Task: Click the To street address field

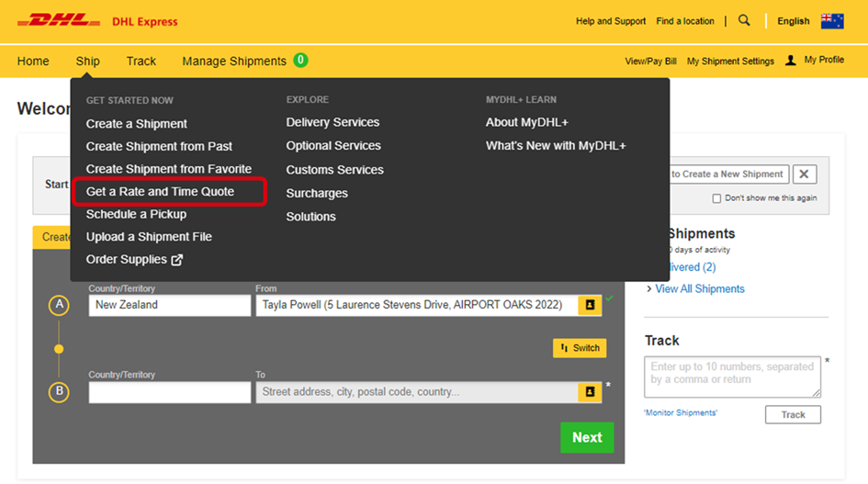Action: pyautogui.click(x=417, y=392)
